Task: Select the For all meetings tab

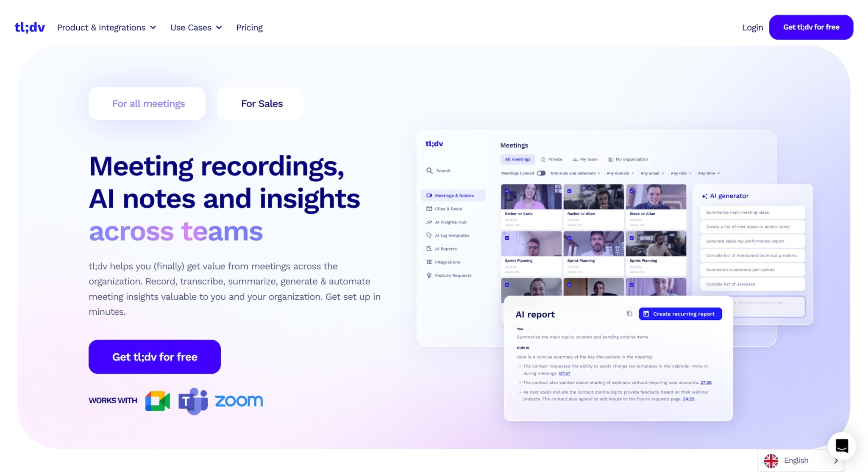Action: point(147,103)
